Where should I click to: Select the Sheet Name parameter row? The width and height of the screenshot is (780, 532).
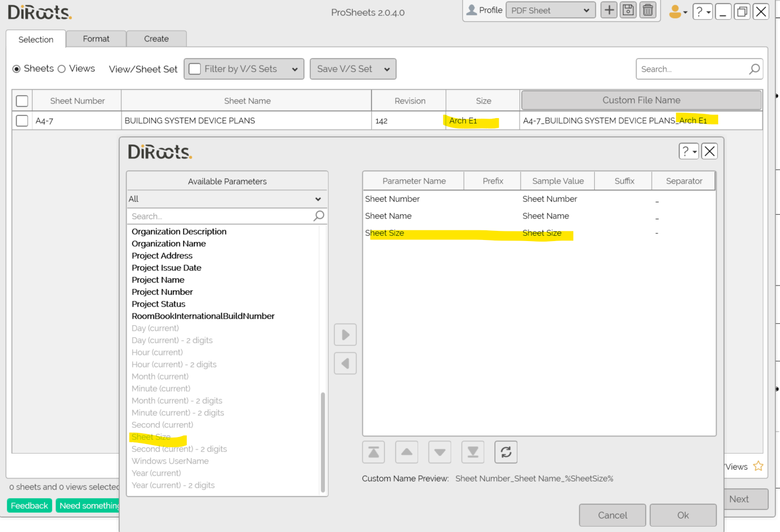tap(539, 216)
